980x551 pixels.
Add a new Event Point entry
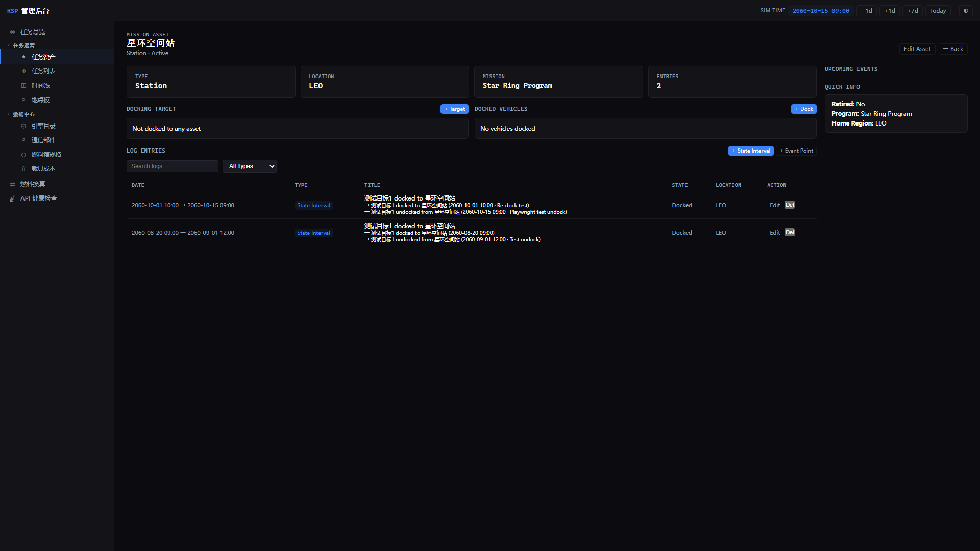click(796, 151)
